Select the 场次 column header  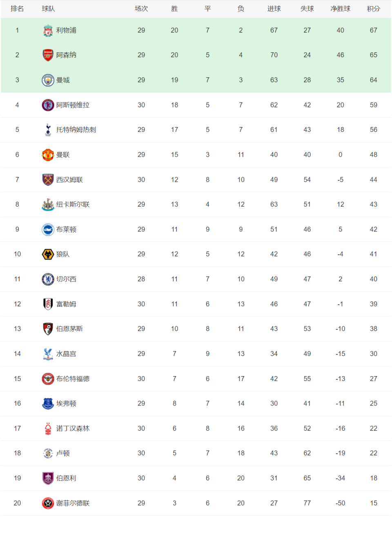click(x=141, y=9)
